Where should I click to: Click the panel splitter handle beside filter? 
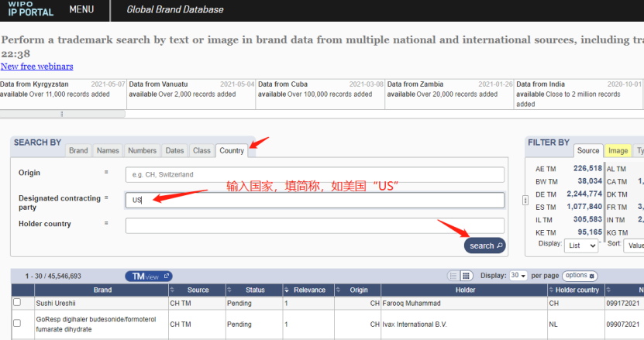525,199
